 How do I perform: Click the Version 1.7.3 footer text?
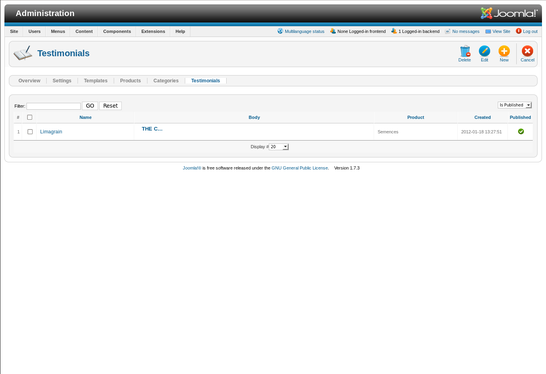click(347, 168)
